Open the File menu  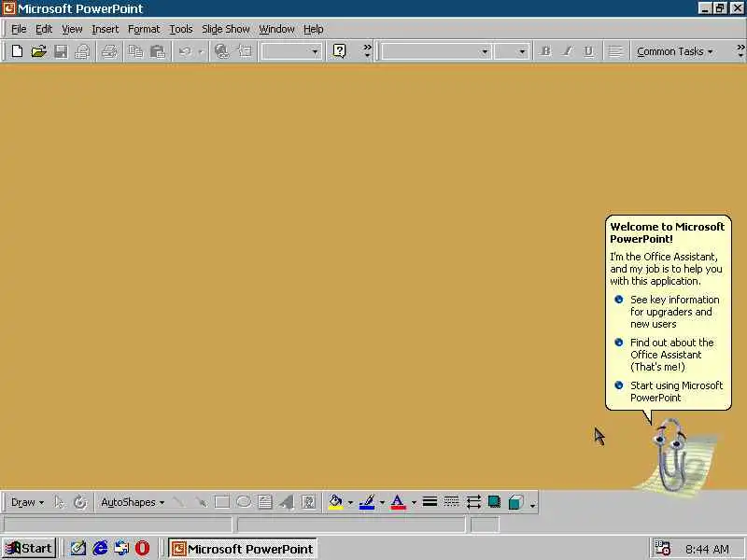19,29
